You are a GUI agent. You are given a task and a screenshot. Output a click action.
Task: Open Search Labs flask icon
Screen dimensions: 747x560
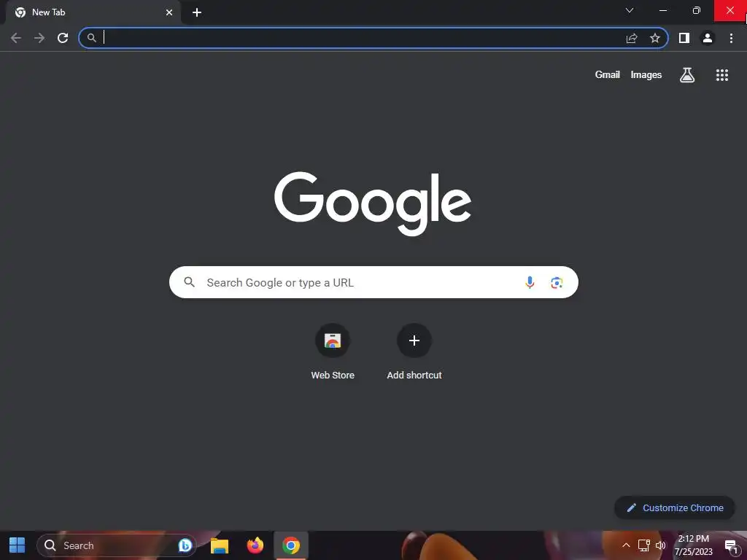(x=687, y=75)
